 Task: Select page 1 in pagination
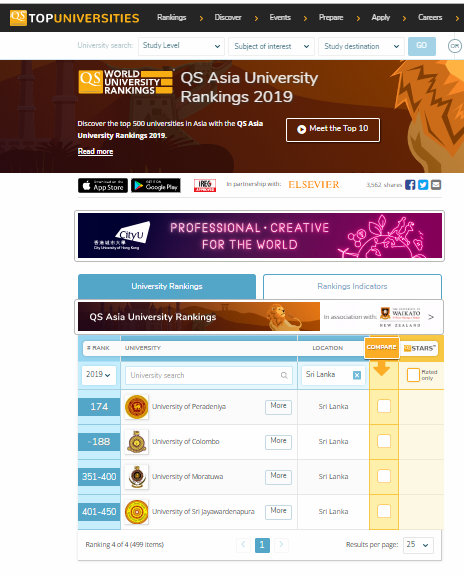(262, 545)
